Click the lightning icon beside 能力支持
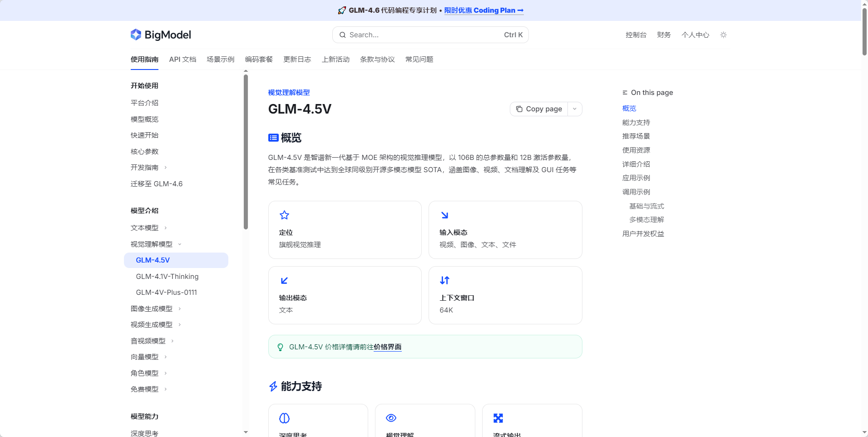The width and height of the screenshot is (868, 437). coord(273,387)
